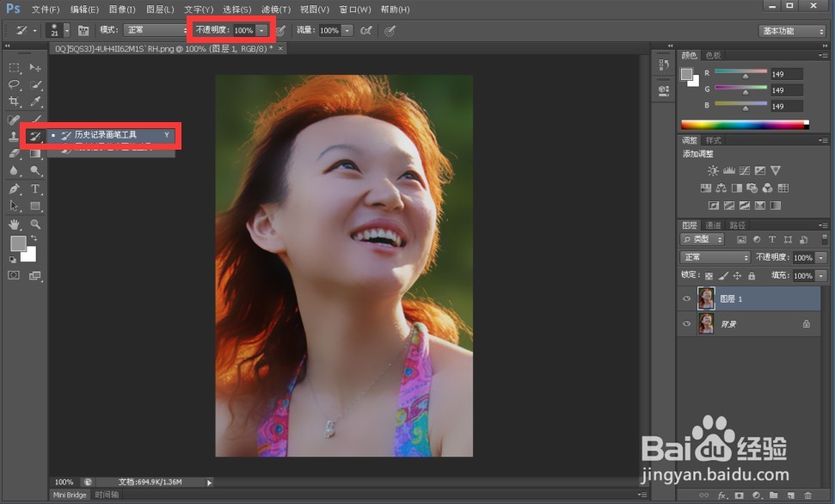Select the Rectangular Marquee tool
The width and height of the screenshot is (835, 504).
14,68
